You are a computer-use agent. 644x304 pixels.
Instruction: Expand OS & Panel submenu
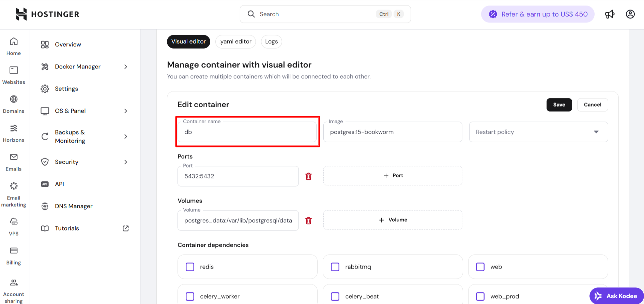[126, 111]
